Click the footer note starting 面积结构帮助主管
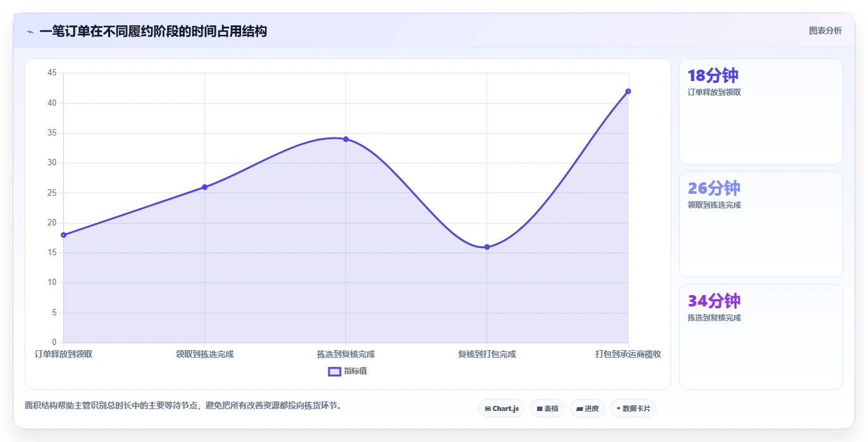The image size is (868, 442). [185, 405]
